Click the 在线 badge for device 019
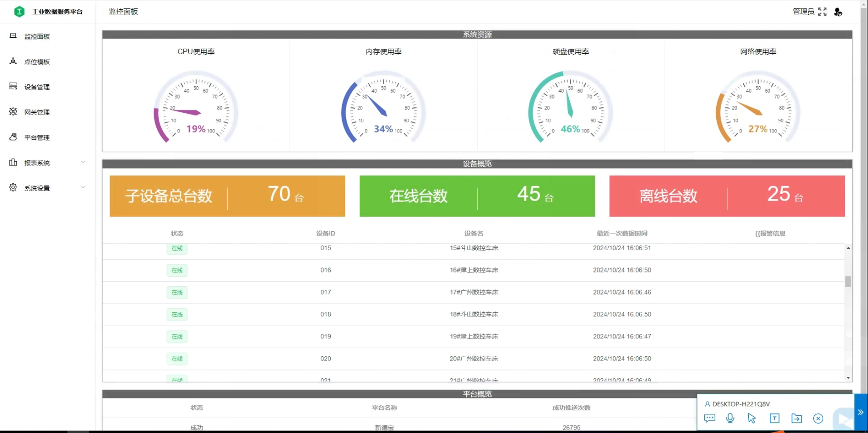Image resolution: width=868 pixels, height=433 pixels. click(177, 336)
